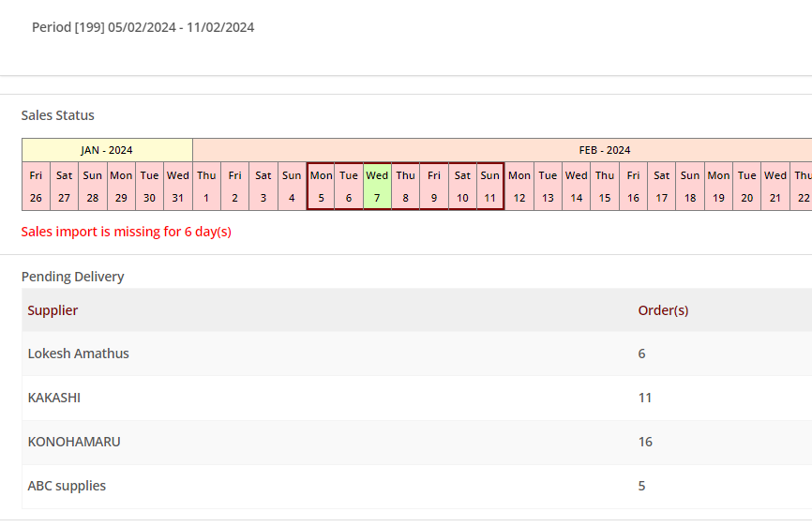Viewport: 812px width, 527px height.
Task: Select Sun 11 calendar day cell
Action: point(490,186)
